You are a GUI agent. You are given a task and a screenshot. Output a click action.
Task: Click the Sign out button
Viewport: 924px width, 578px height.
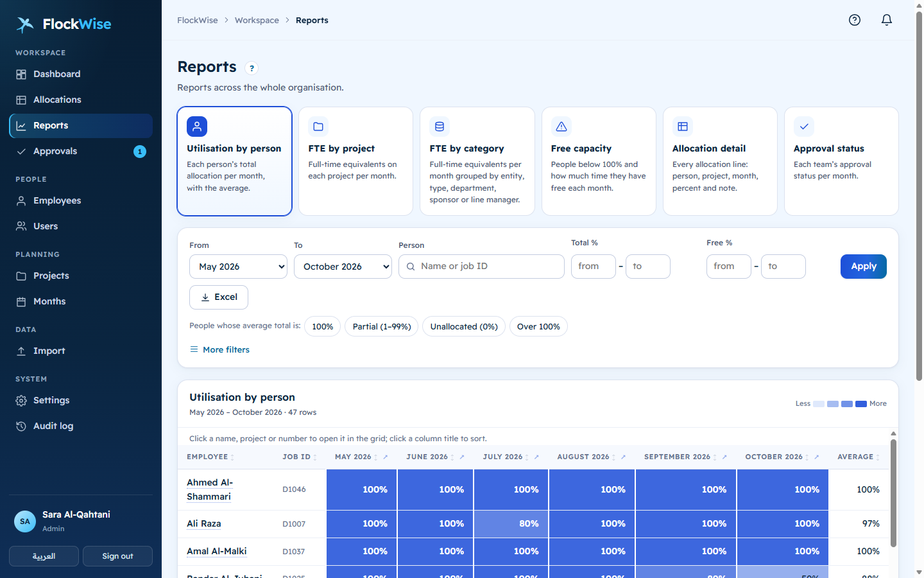[x=118, y=556]
